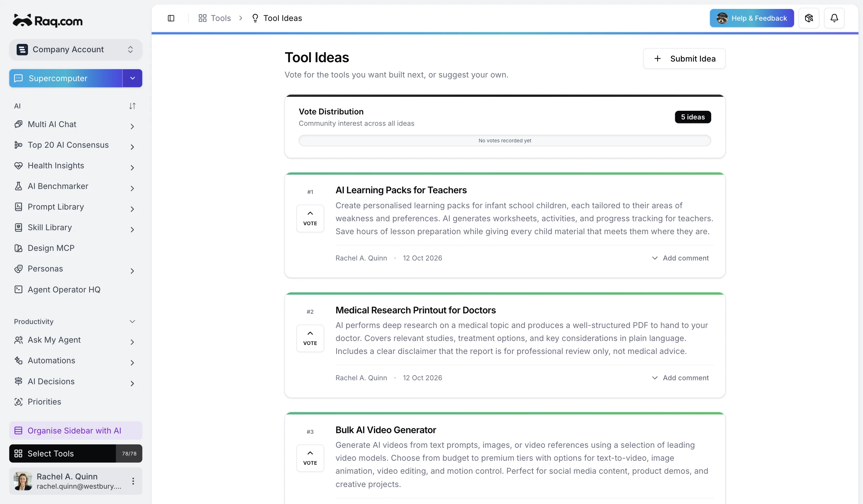Collapse the Productivity section
863x504 pixels.
tap(132, 322)
